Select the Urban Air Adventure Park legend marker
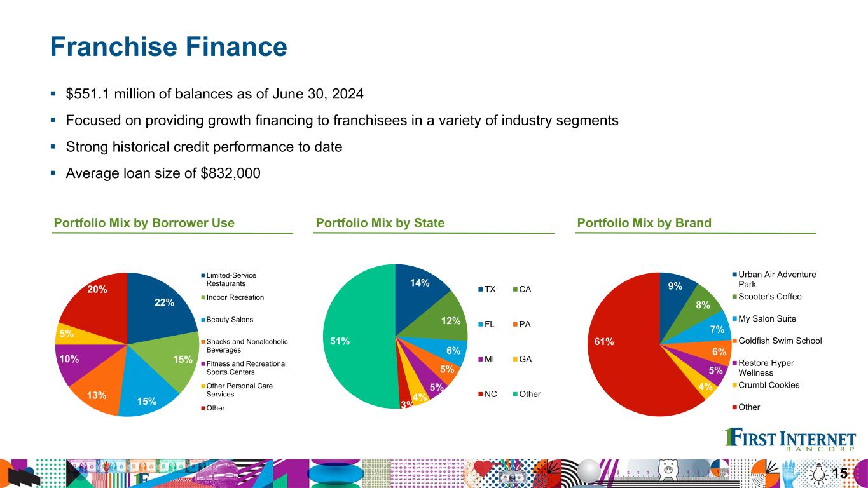868x488 pixels. coord(733,274)
